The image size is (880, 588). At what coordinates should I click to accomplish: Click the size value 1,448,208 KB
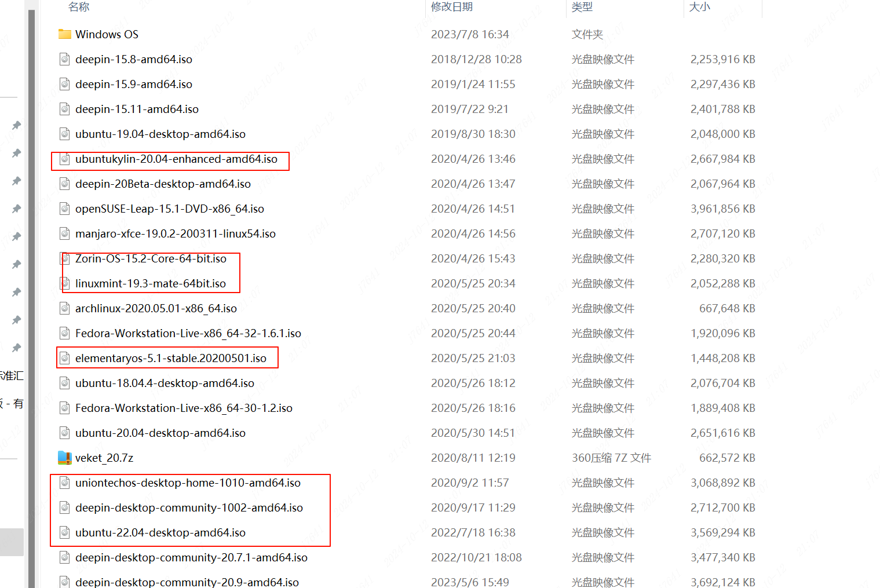[x=723, y=358]
